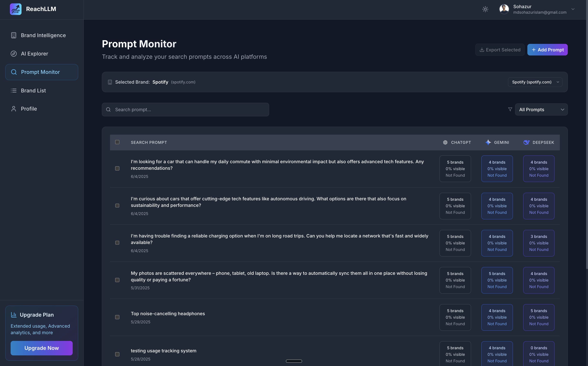Open Gemini result for headphones prompt
This screenshot has width=588, height=366.
497,317
